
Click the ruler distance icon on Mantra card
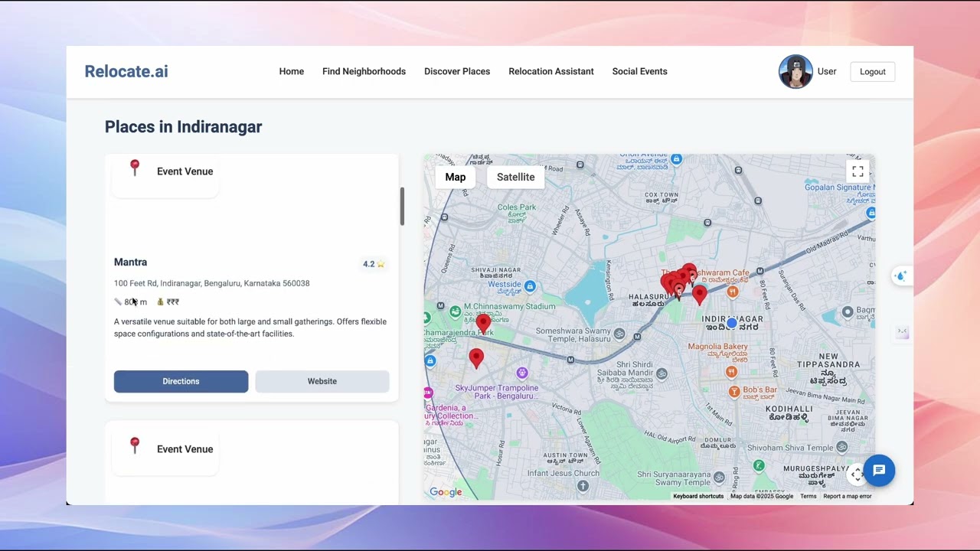click(x=118, y=302)
